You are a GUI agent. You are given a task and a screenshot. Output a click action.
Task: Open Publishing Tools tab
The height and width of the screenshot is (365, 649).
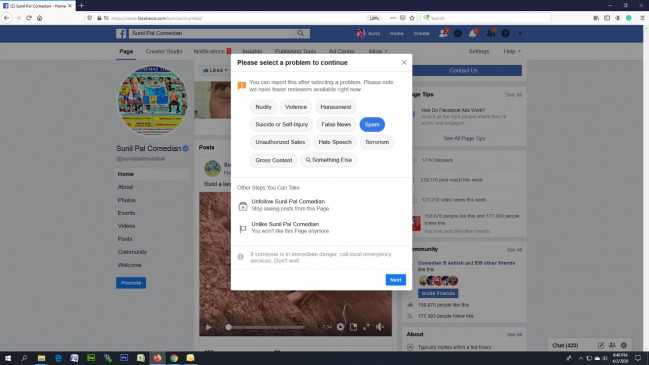(295, 51)
